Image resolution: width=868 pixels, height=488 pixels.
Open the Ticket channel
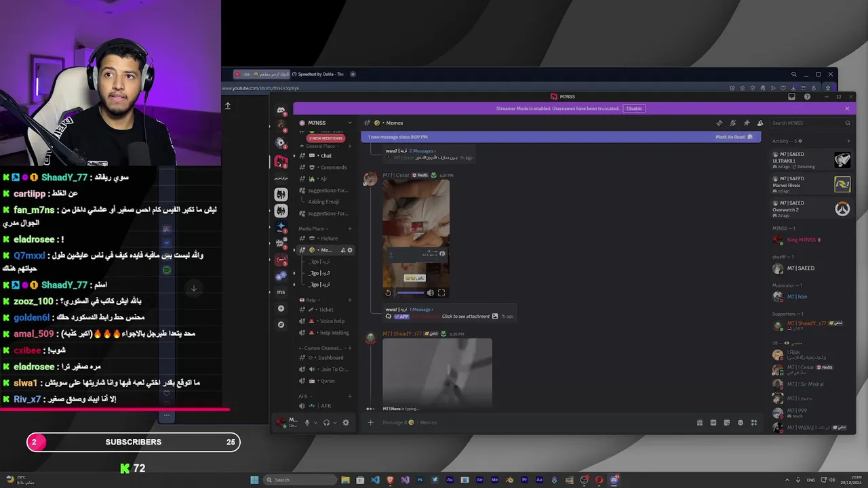pyautogui.click(x=326, y=310)
